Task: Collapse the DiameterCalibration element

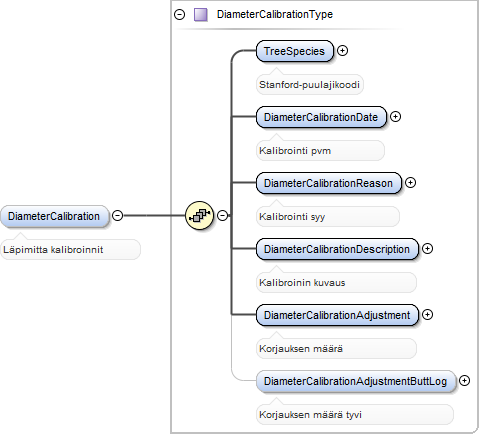Action: pyautogui.click(x=117, y=216)
